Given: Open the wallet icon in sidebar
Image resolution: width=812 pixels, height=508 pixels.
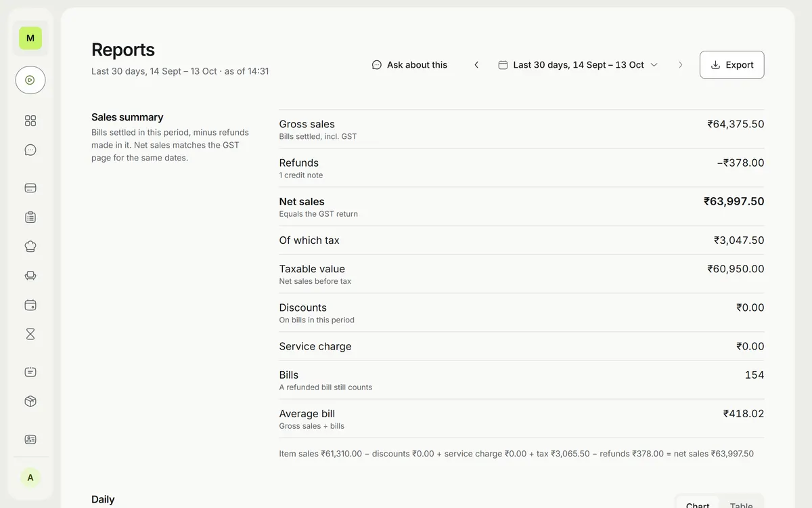Looking at the screenshot, I should pyautogui.click(x=30, y=305).
